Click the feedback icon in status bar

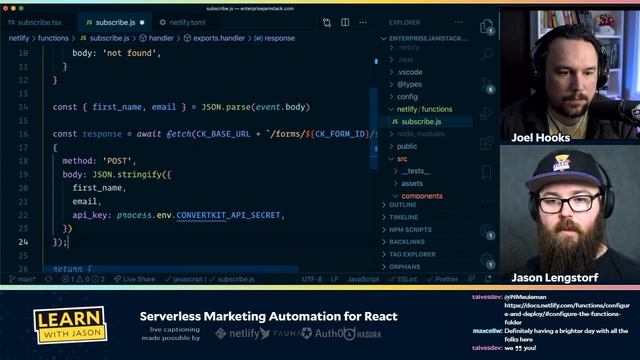pos(471,279)
